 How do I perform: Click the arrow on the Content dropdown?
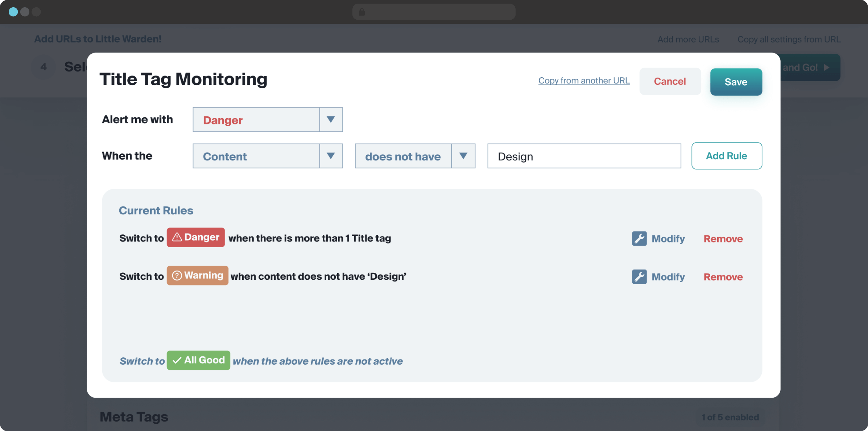tap(331, 156)
